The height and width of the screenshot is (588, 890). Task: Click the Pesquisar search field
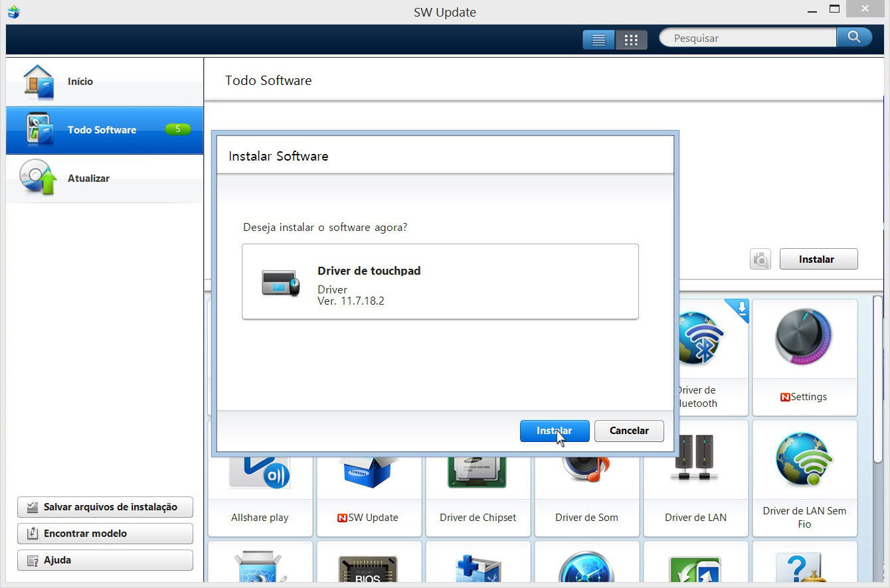pos(748,38)
